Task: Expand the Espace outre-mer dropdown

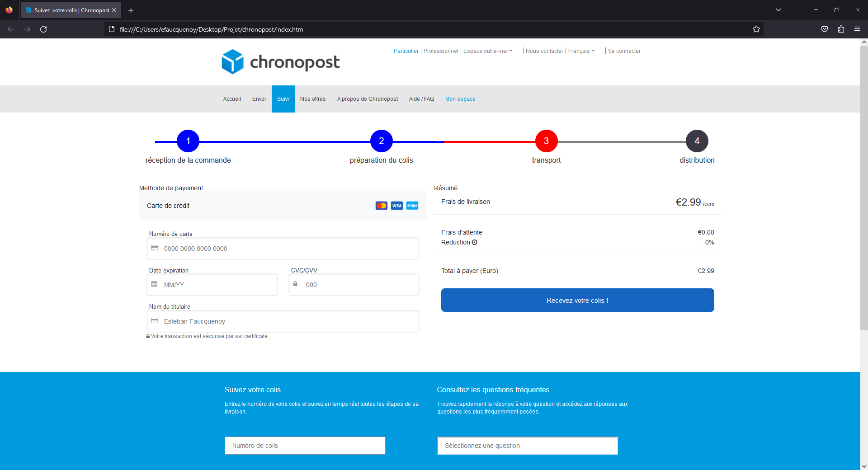Action: click(488, 51)
